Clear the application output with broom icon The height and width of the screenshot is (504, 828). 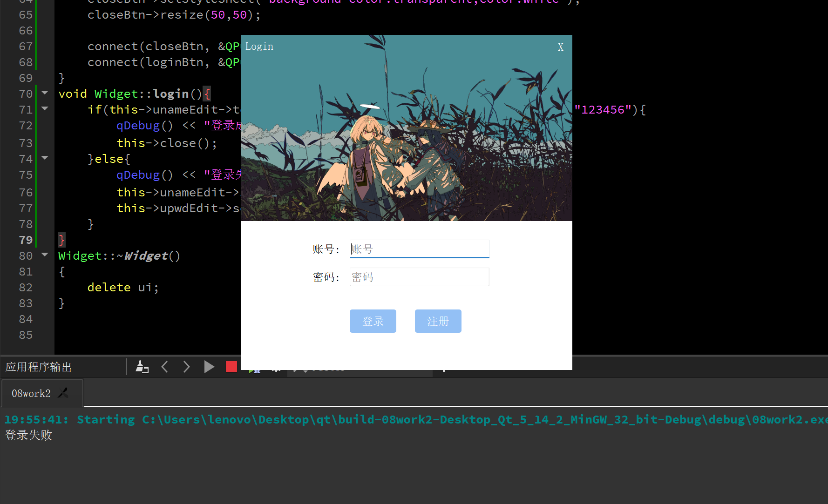pos(142,367)
